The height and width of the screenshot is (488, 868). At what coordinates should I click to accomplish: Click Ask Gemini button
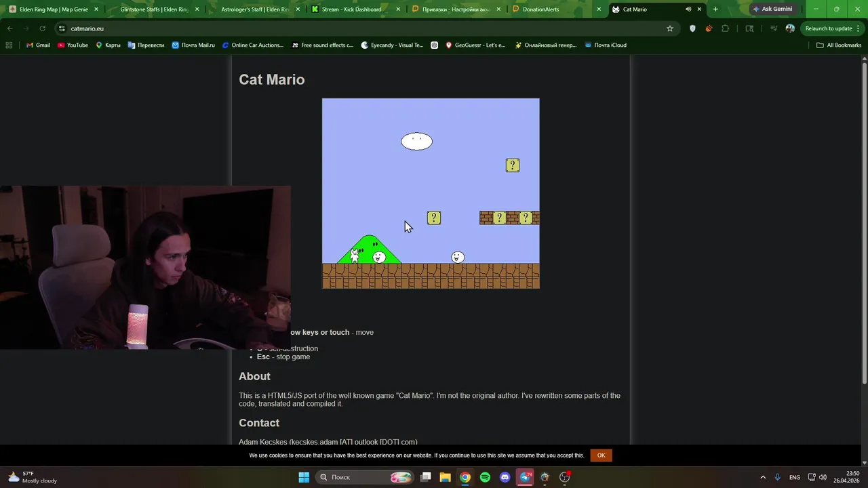(x=772, y=9)
